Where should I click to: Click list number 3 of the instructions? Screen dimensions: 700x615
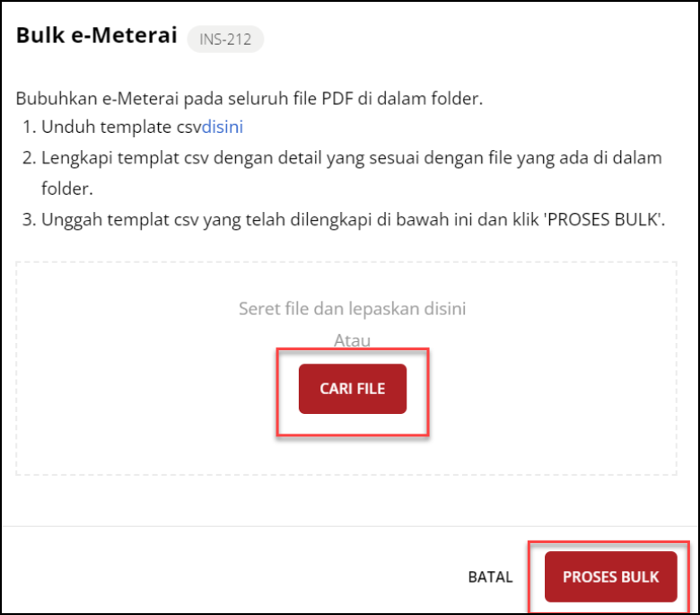[x=28, y=220]
